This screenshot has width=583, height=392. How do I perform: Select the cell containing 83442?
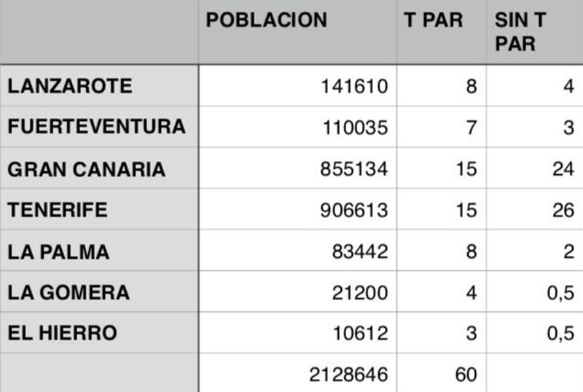pos(360,252)
